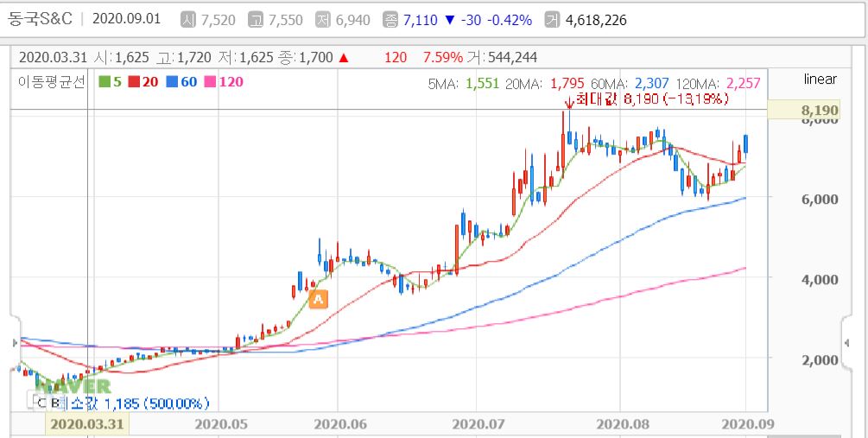Click 거:544,244 in the chart info row

(x=504, y=57)
